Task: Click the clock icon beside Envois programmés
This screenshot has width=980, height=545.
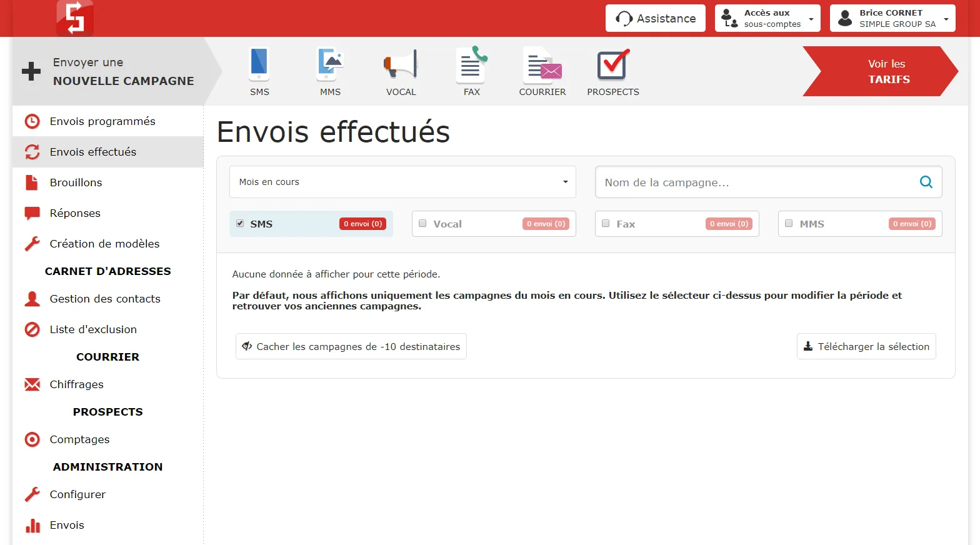Action: (x=32, y=121)
